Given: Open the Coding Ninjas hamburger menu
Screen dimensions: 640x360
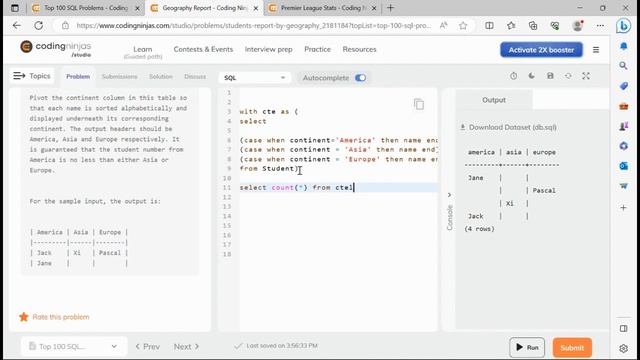Looking at the screenshot, I should point(596,50).
